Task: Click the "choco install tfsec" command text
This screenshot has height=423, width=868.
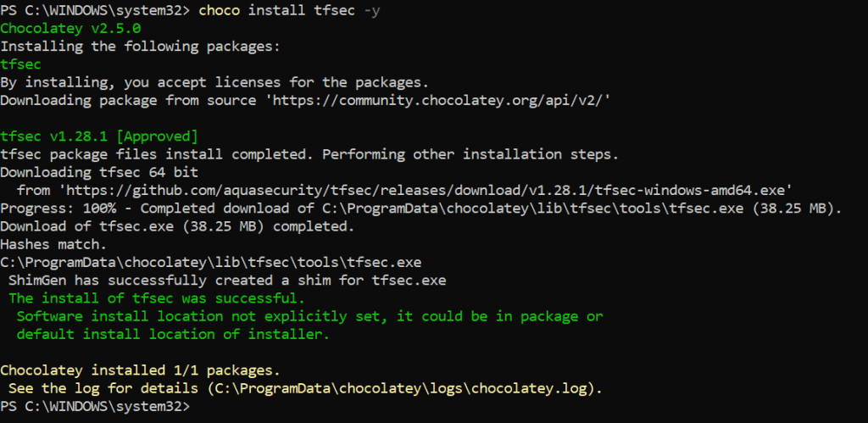Action: click(x=254, y=10)
